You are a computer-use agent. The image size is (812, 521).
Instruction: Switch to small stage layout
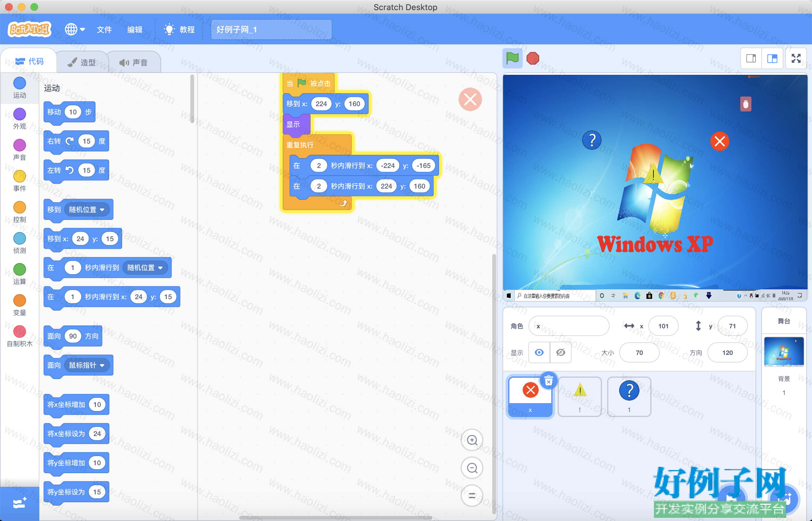(x=751, y=59)
